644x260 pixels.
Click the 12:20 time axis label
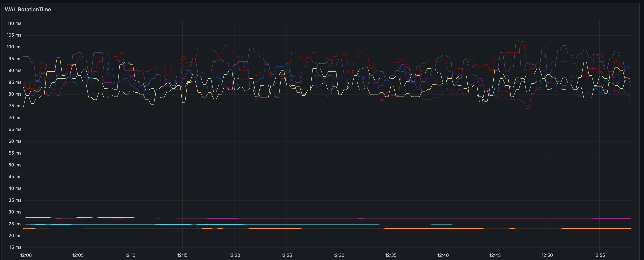[x=234, y=255]
